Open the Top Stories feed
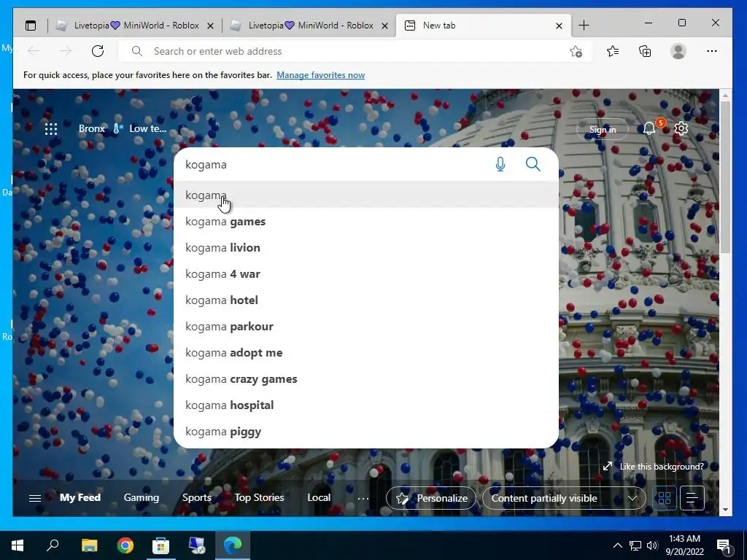This screenshot has width=747, height=560. (x=259, y=497)
